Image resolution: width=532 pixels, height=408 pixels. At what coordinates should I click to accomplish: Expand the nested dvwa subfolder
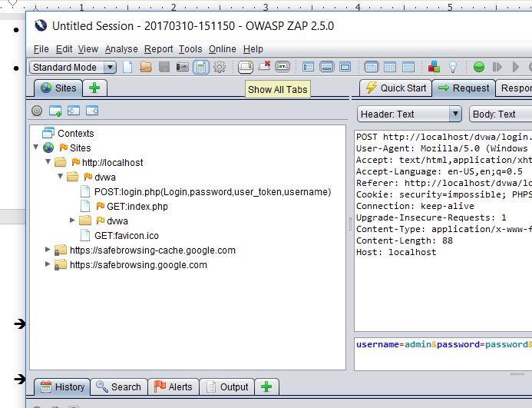(72, 221)
